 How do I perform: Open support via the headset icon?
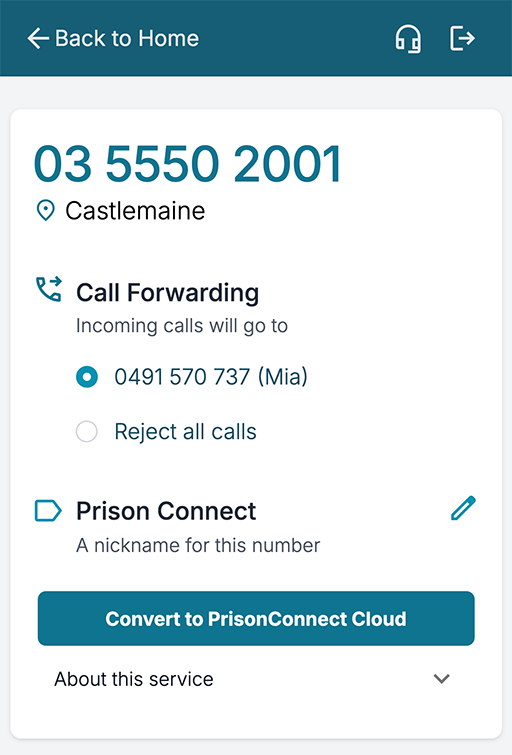(408, 39)
